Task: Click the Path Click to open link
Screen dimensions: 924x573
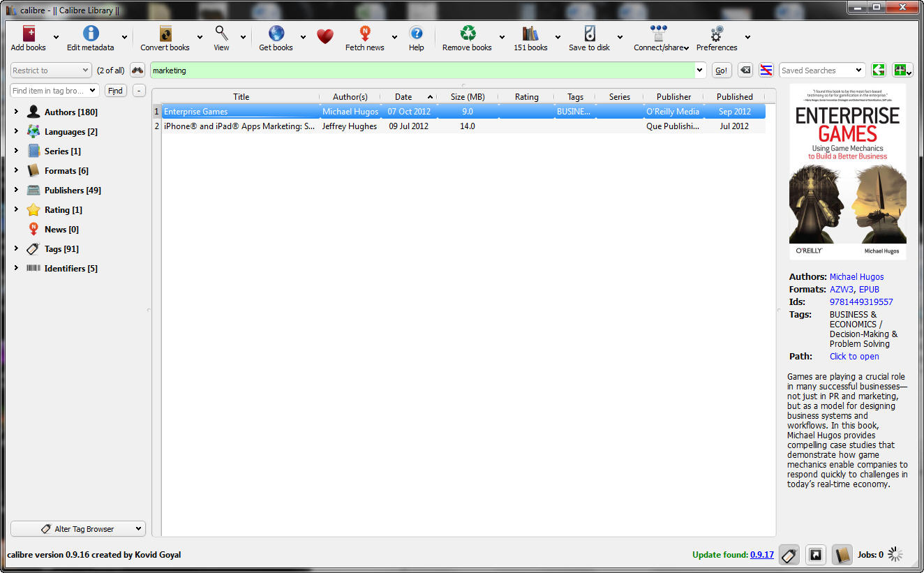Action: pos(854,357)
